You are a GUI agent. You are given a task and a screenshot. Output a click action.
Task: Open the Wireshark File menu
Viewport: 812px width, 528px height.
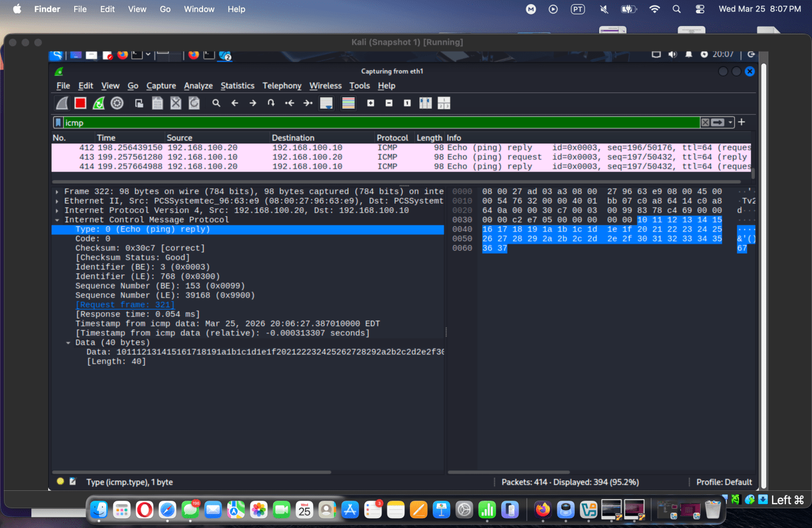[63, 86]
